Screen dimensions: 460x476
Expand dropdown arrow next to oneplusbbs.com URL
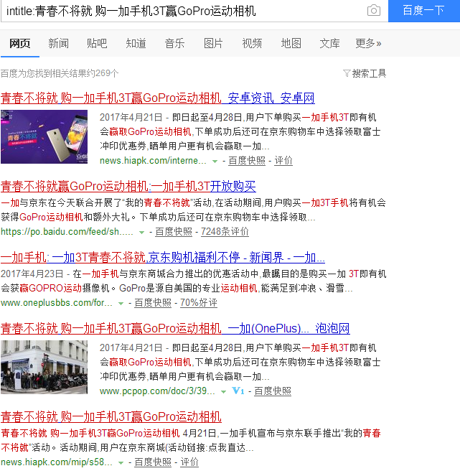point(121,304)
